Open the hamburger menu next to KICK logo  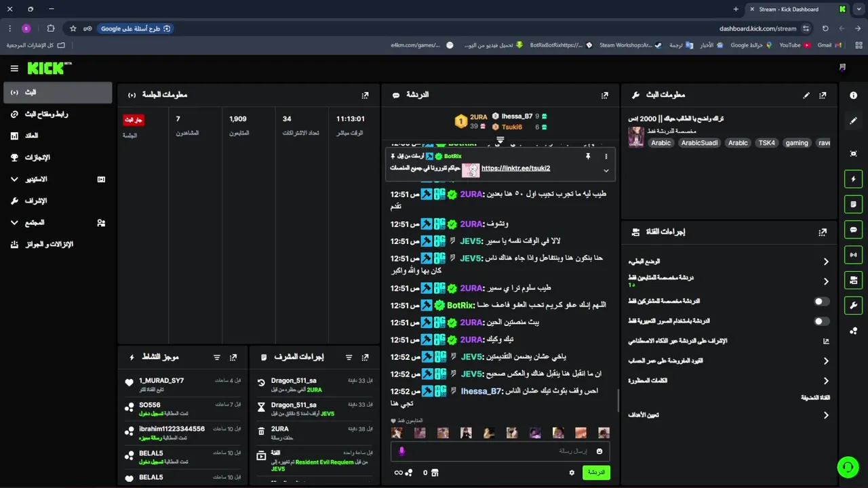pyautogui.click(x=14, y=68)
